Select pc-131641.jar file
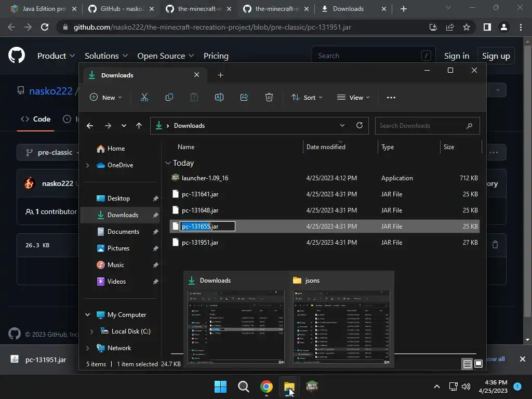 325,194
